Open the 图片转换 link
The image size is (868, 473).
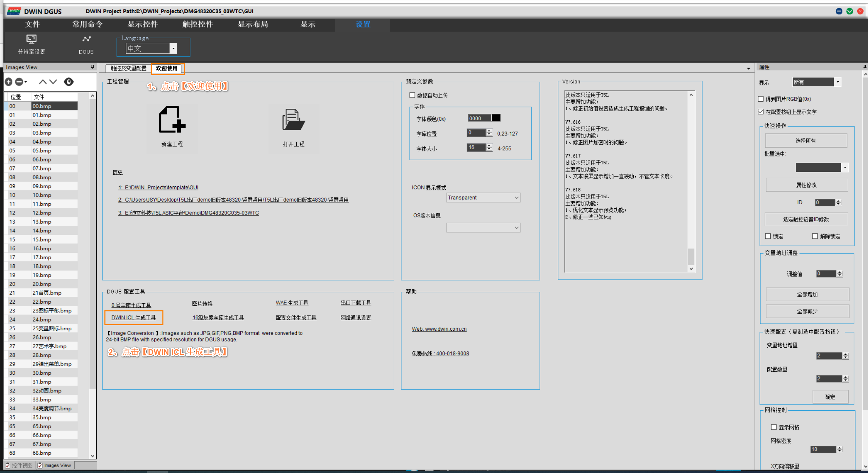(202, 304)
